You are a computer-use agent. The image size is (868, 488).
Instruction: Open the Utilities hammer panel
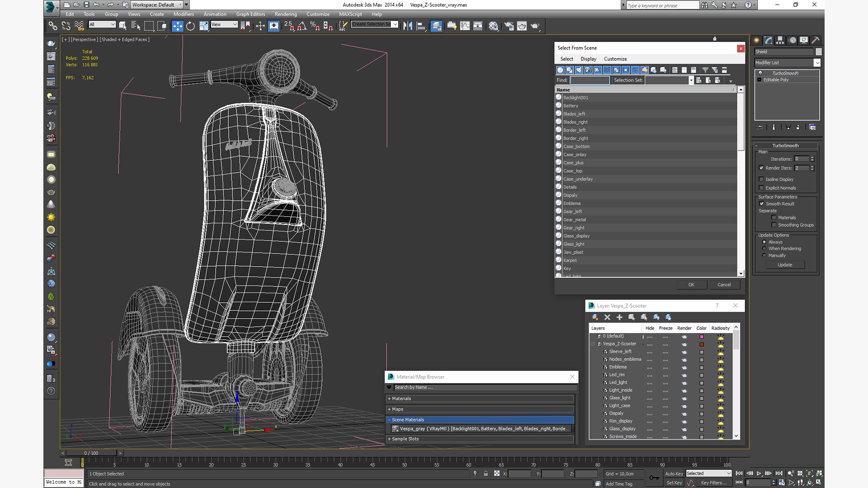(815, 40)
